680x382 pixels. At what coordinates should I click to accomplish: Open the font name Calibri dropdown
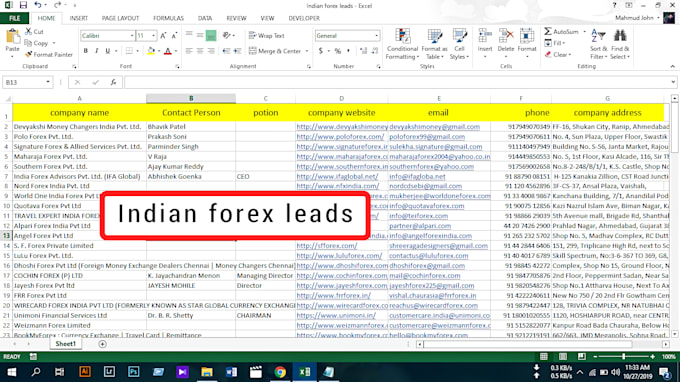(132, 36)
